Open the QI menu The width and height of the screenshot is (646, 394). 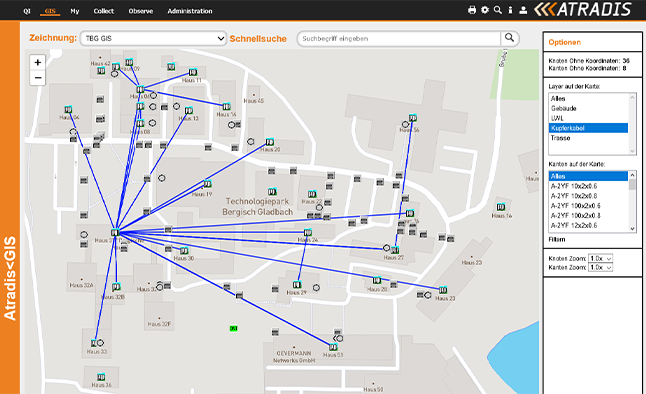(x=27, y=11)
